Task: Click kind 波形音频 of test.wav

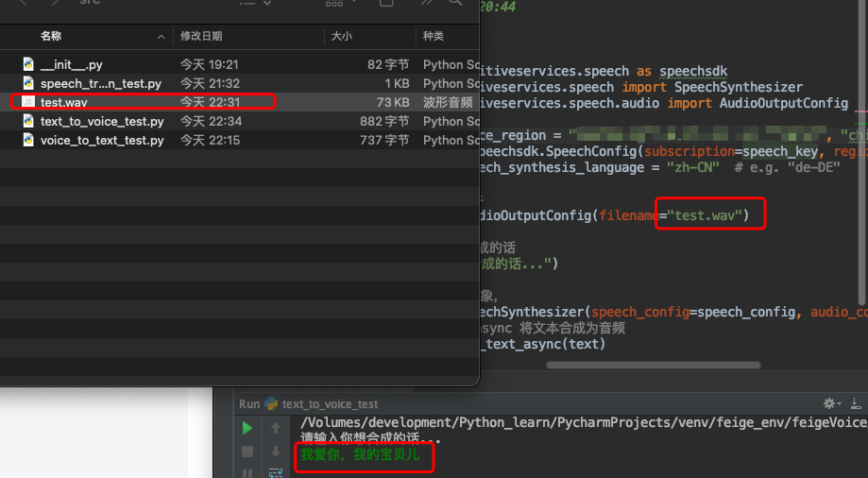Action: pos(448,102)
